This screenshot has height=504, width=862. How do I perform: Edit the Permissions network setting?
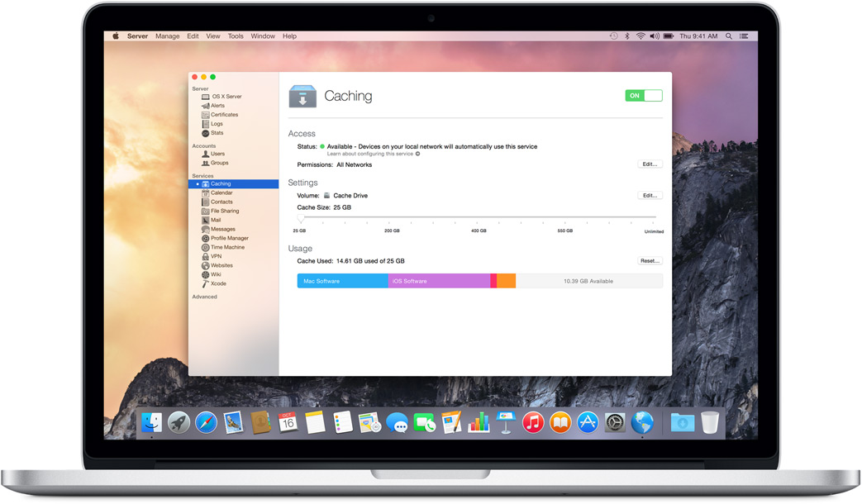pos(650,164)
